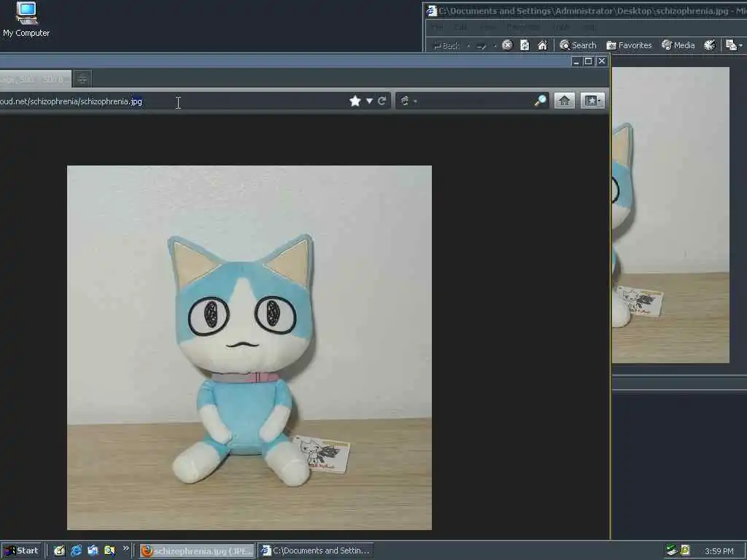This screenshot has height=560, width=747.
Task: Open the Start menu
Action: coord(21,551)
